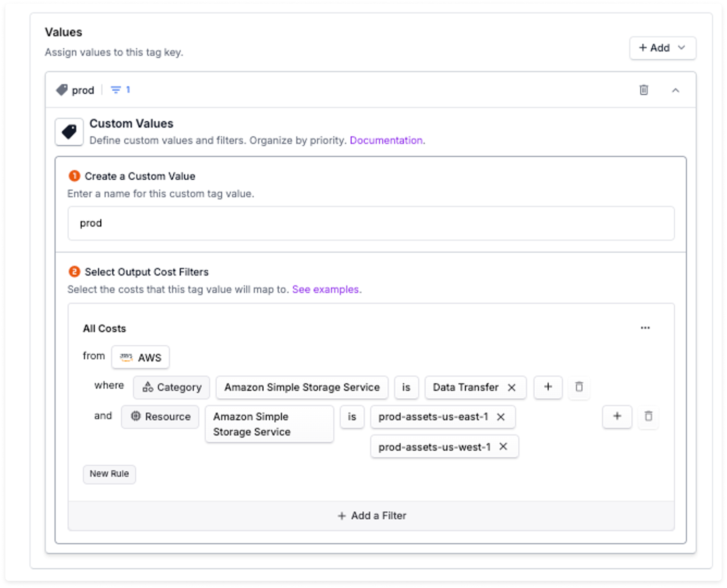727x588 pixels.
Task: Delete the prod tag value using trash icon
Action: (x=644, y=90)
